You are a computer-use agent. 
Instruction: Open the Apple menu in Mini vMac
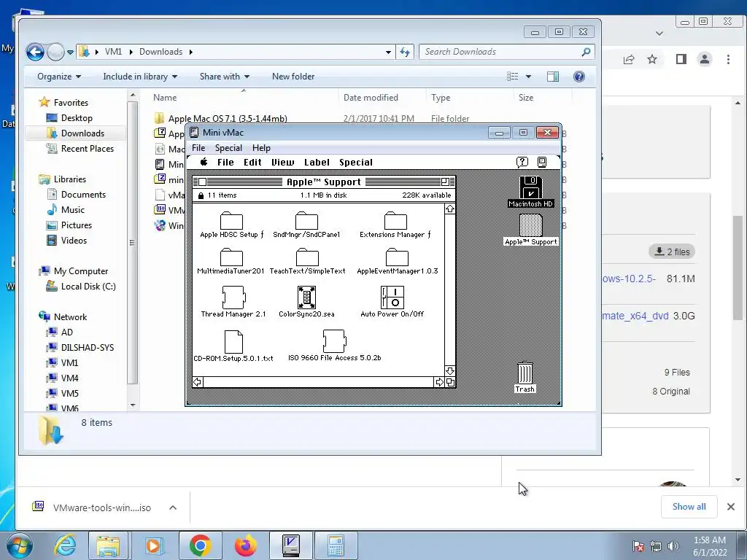point(204,162)
